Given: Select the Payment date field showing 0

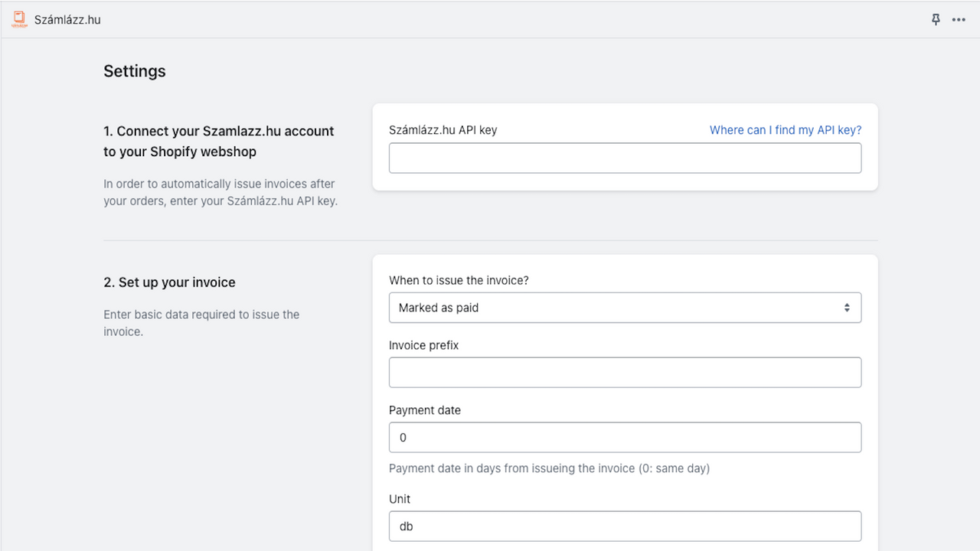Looking at the screenshot, I should tap(625, 437).
